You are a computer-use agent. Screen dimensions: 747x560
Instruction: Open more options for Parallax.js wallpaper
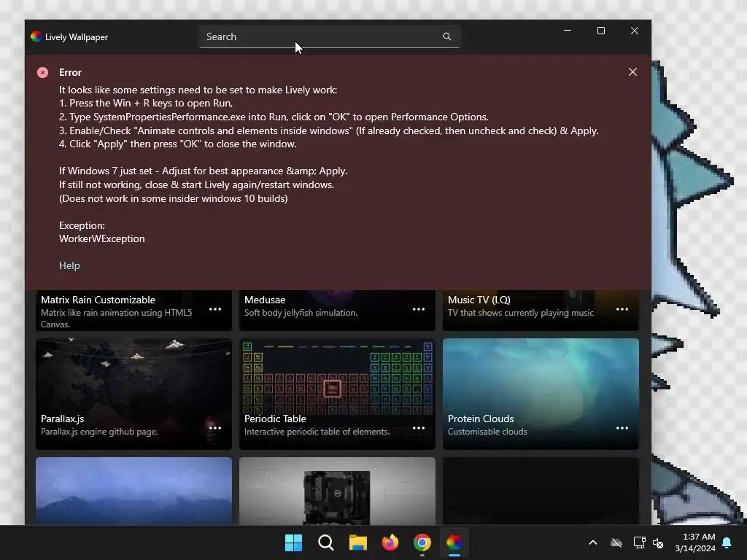[x=215, y=427]
